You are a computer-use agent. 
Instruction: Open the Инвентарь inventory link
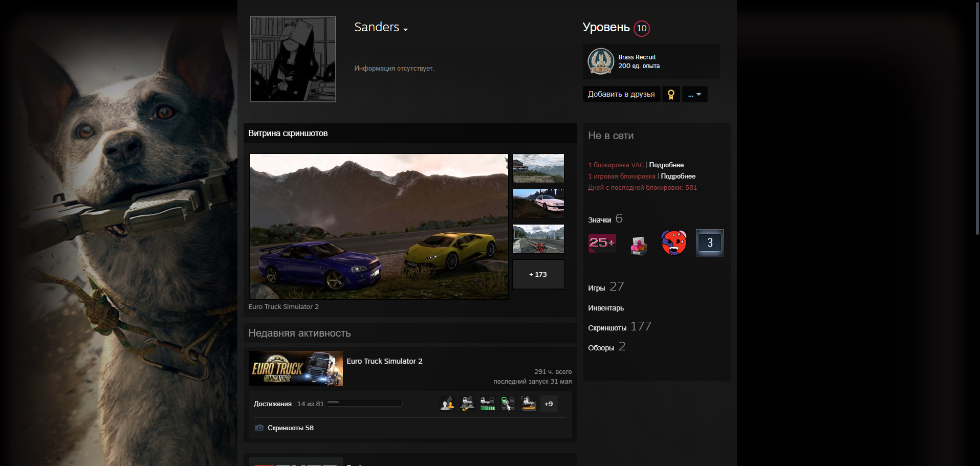tap(606, 308)
